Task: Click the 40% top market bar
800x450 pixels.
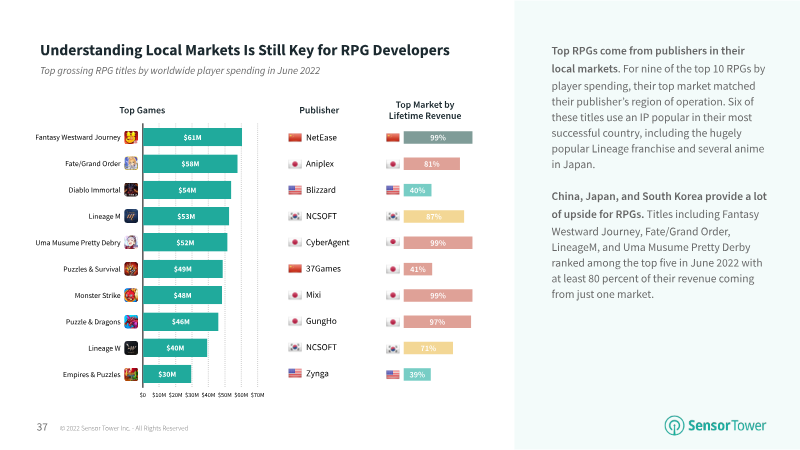Action: pyautogui.click(x=417, y=190)
